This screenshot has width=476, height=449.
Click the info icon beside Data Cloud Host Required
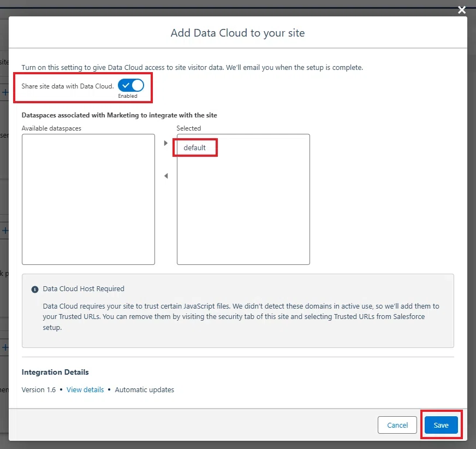coord(35,289)
